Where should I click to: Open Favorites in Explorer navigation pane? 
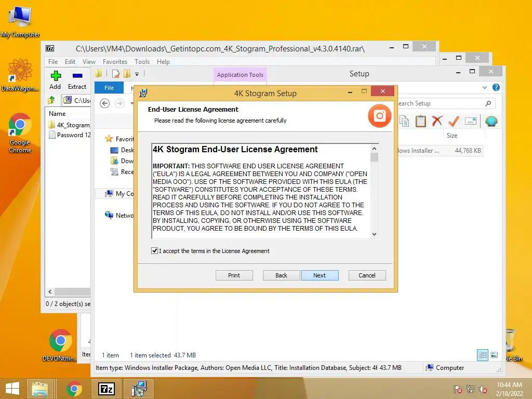(119, 139)
